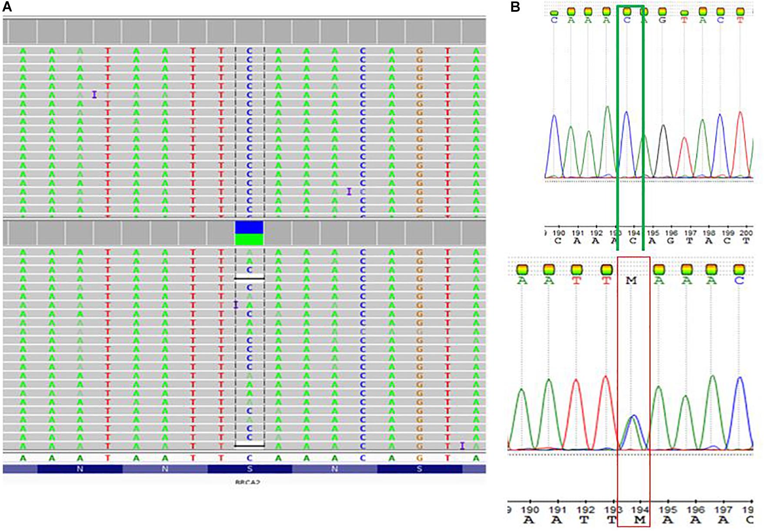Image resolution: width=764 pixels, height=532 pixels.
Task: Select base G above the upper chromatogram
Action: coord(662,20)
